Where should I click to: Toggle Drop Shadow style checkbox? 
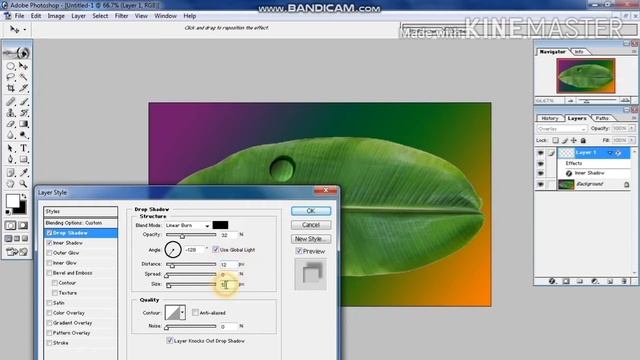pos(49,233)
